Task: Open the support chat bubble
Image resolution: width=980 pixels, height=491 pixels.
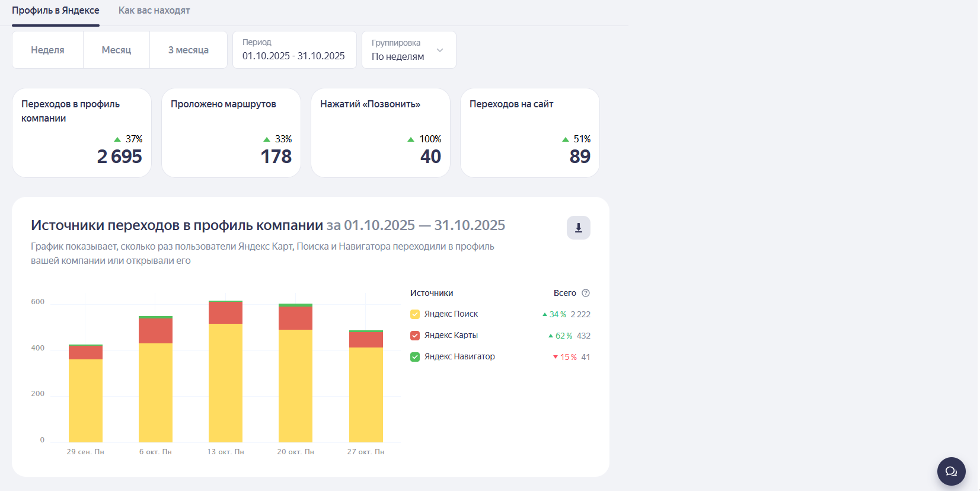Action: click(x=952, y=471)
